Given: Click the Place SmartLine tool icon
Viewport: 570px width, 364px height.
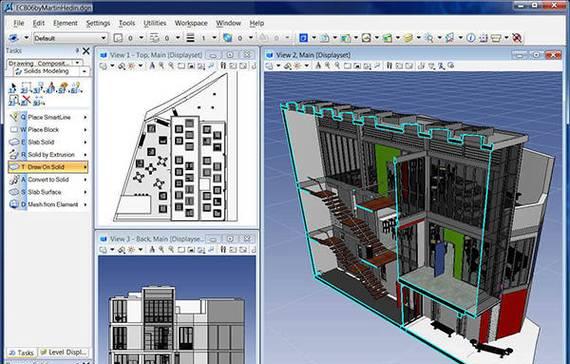Looking at the screenshot, I should [x=14, y=117].
